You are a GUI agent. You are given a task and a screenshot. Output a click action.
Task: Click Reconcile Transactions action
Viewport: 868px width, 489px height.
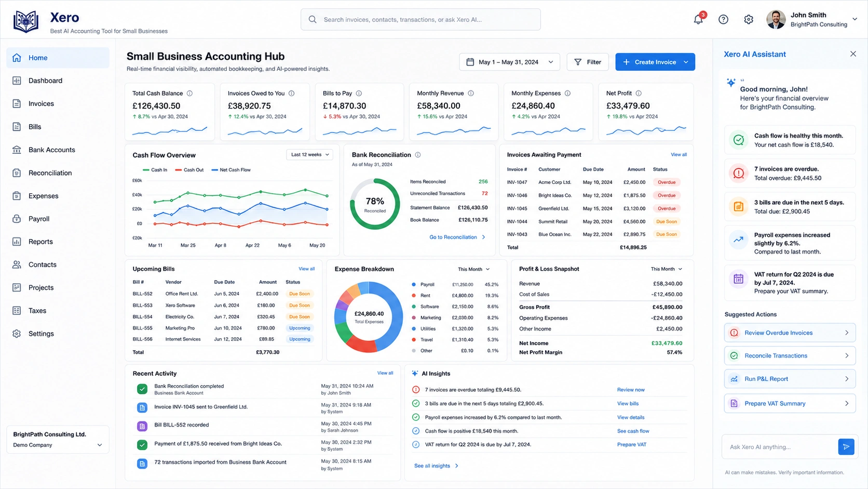tap(790, 355)
